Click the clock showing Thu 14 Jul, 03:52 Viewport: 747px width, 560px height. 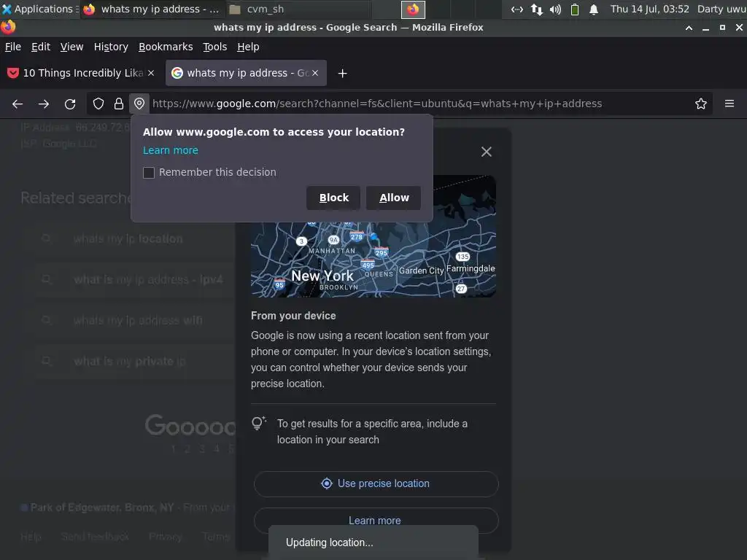649,9
